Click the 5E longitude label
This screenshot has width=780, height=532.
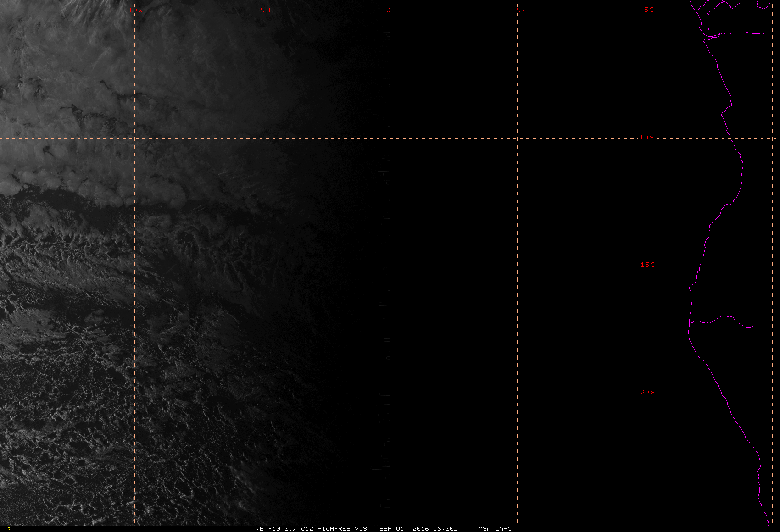click(521, 10)
